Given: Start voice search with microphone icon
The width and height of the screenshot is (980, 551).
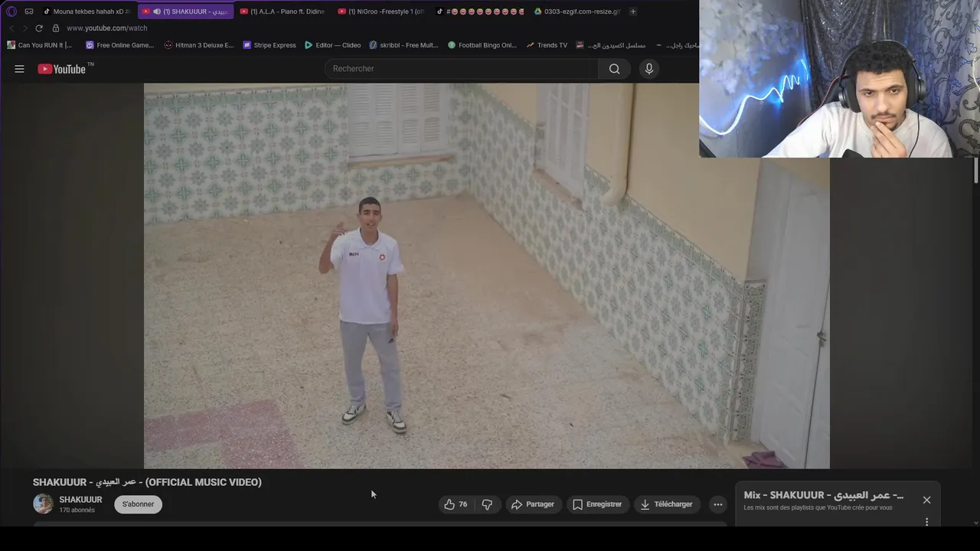Looking at the screenshot, I should [x=648, y=69].
